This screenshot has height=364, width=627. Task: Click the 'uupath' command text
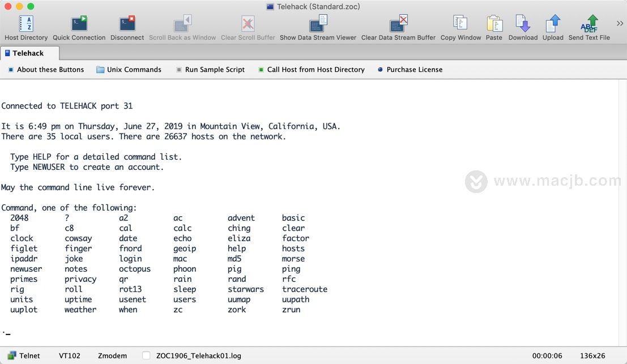tap(296, 299)
